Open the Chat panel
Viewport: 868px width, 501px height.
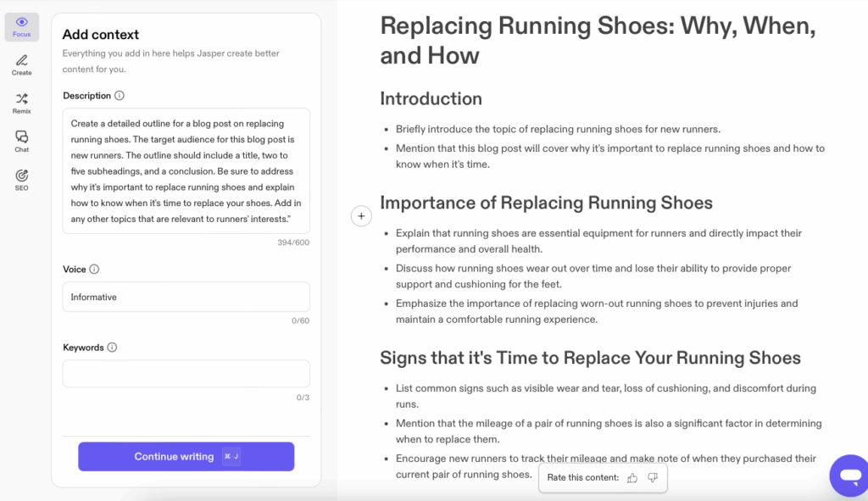(22, 141)
